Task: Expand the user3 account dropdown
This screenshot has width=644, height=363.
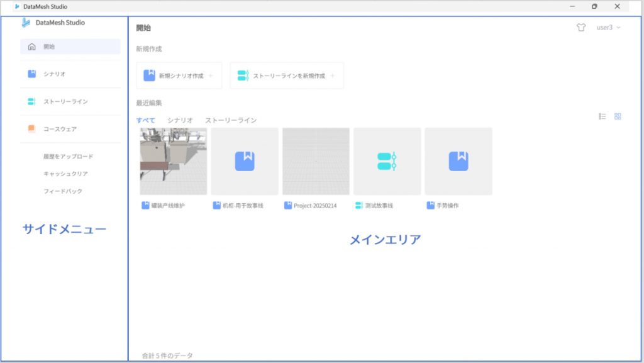Action: 608,28
